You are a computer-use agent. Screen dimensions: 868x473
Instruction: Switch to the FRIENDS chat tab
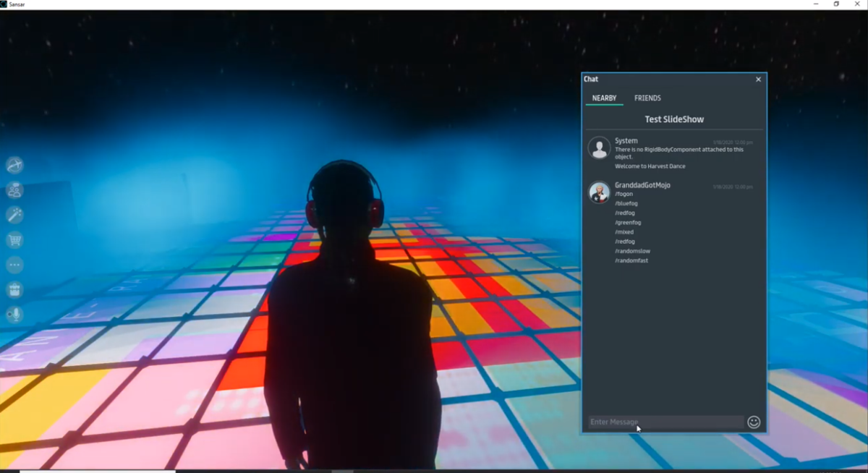(x=647, y=98)
